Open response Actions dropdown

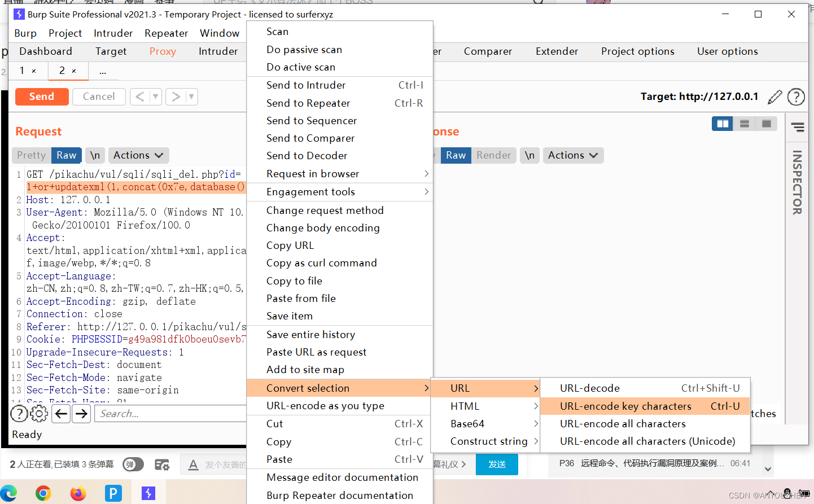(x=573, y=155)
